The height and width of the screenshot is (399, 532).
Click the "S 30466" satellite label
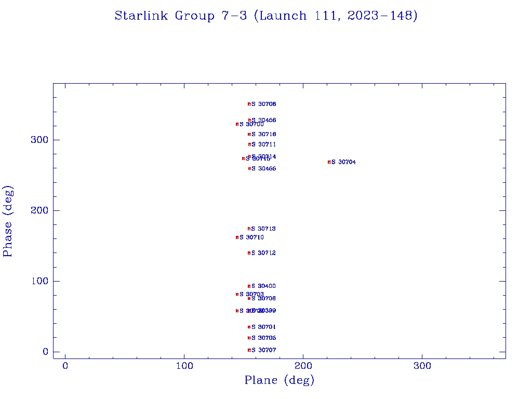click(x=263, y=169)
